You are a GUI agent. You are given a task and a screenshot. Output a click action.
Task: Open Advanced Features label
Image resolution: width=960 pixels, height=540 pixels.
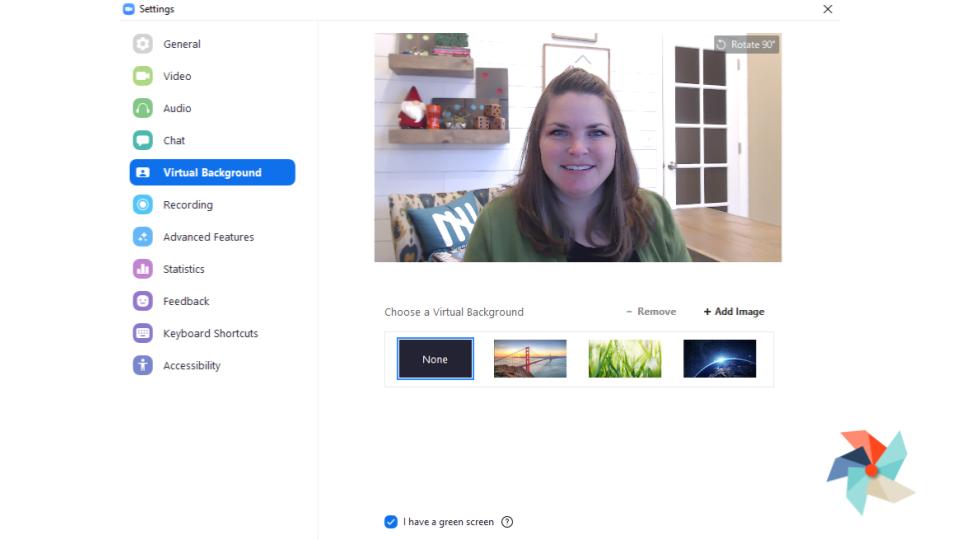(208, 237)
